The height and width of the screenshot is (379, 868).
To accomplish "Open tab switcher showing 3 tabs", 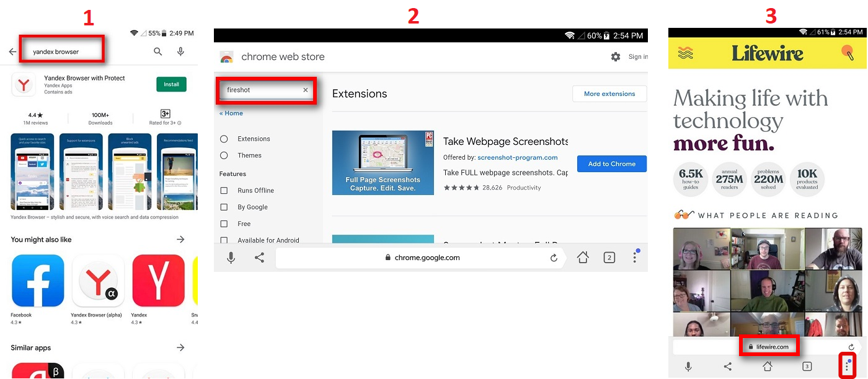I will (807, 367).
